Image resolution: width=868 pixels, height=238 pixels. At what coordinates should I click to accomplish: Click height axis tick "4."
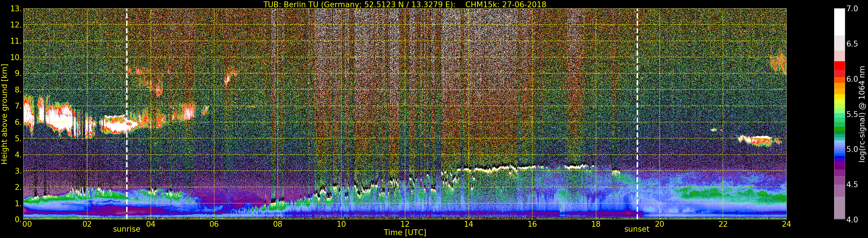(18, 155)
